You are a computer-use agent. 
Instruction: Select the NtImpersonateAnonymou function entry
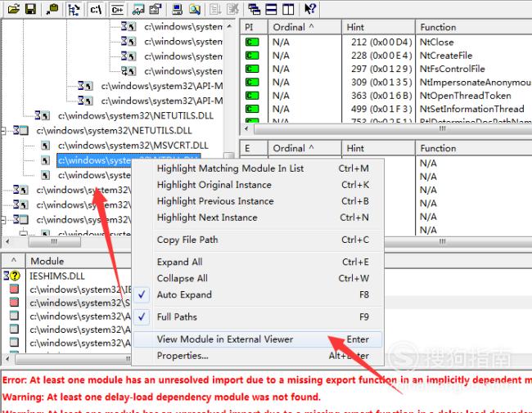pos(476,83)
